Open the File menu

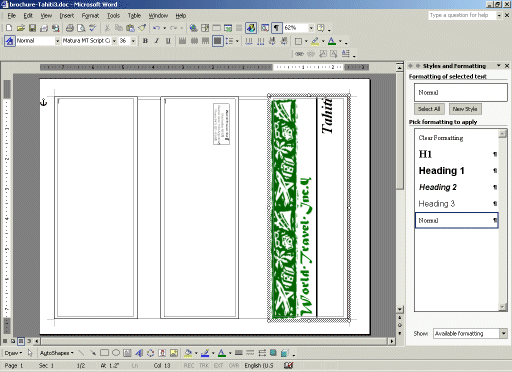[12, 16]
